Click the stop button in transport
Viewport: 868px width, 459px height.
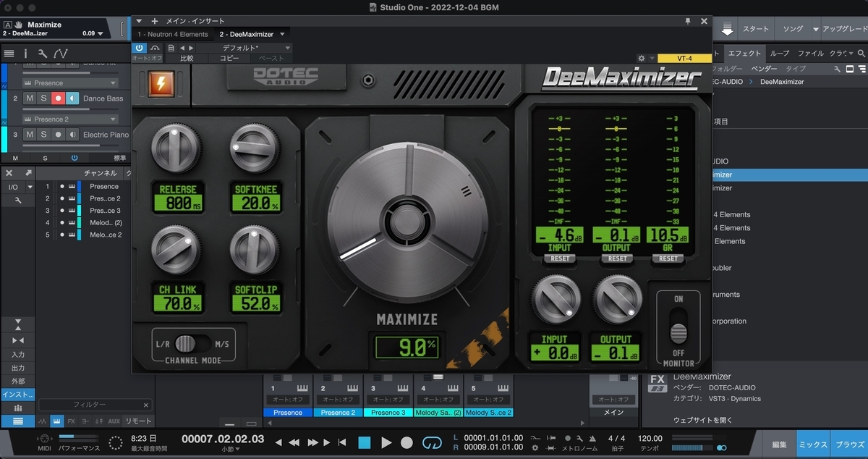pos(364,442)
